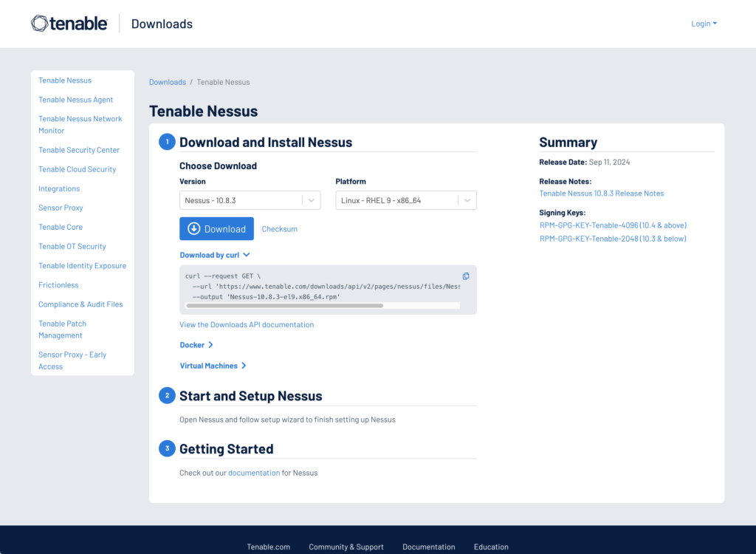The width and height of the screenshot is (756, 554).
Task: Select Tenable Nessus Network Monitor in sidebar
Action: coord(80,125)
